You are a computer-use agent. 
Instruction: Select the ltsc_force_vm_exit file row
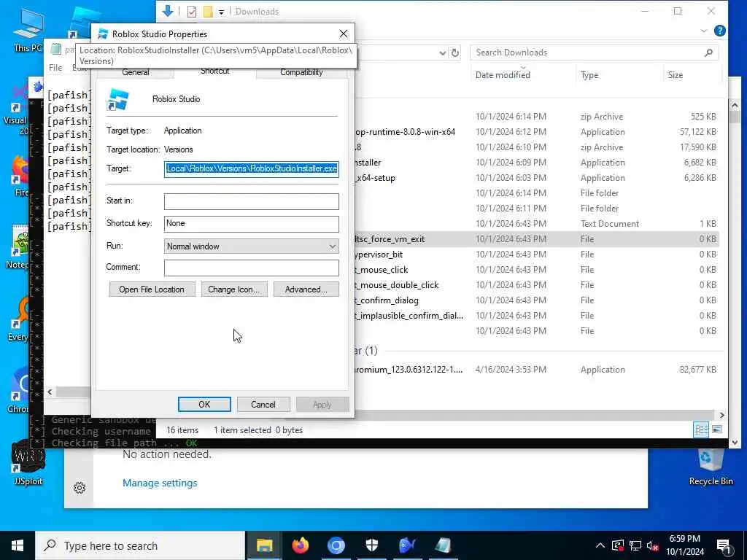pos(536,239)
